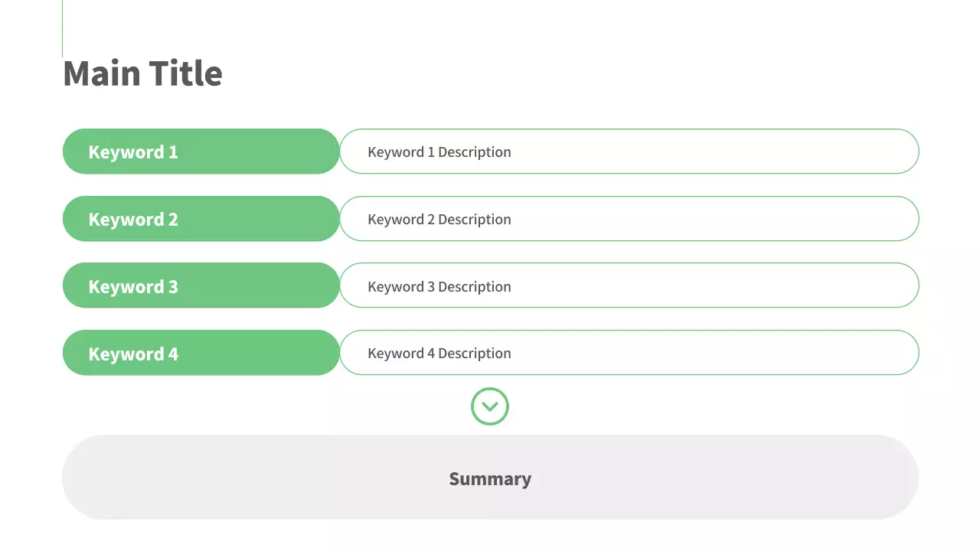Select the "Keyword 2 Description" text
980x551 pixels.
point(439,220)
